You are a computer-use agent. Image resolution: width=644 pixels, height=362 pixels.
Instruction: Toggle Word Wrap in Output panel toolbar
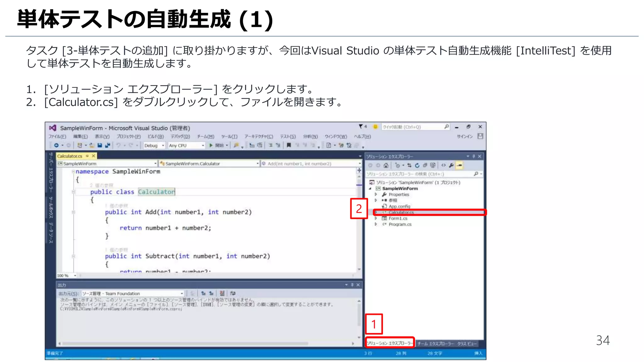[x=233, y=293]
